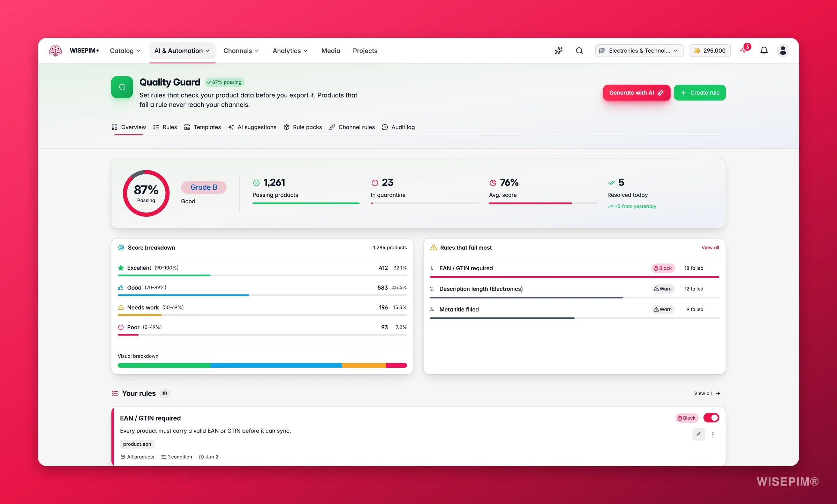The image size is (837, 504).
Task: Click Generate with AI button
Action: [x=636, y=92]
